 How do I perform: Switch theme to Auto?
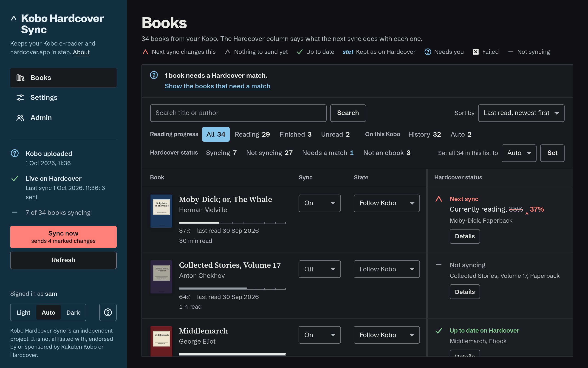tap(48, 313)
